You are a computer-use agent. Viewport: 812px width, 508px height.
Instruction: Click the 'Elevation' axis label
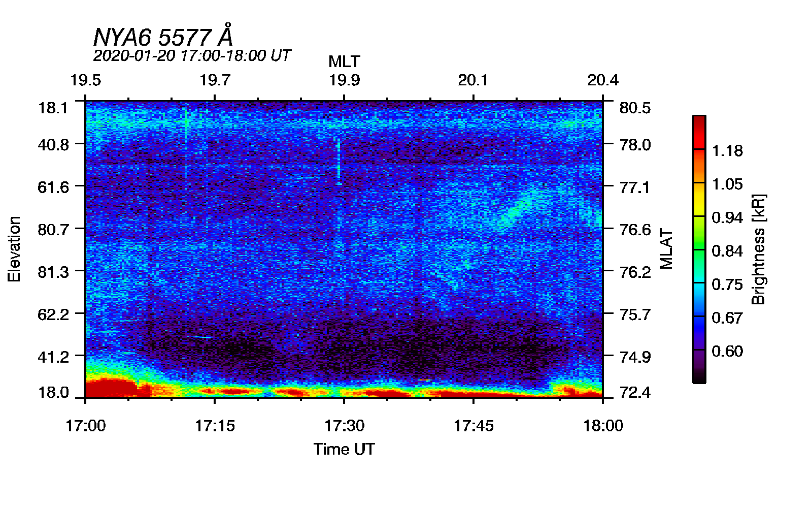tap(14, 249)
